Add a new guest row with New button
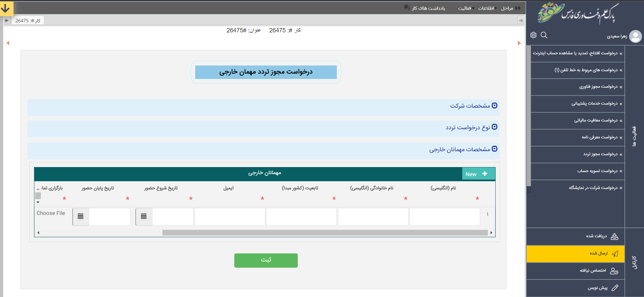The height and width of the screenshot is (297, 644). [478, 174]
